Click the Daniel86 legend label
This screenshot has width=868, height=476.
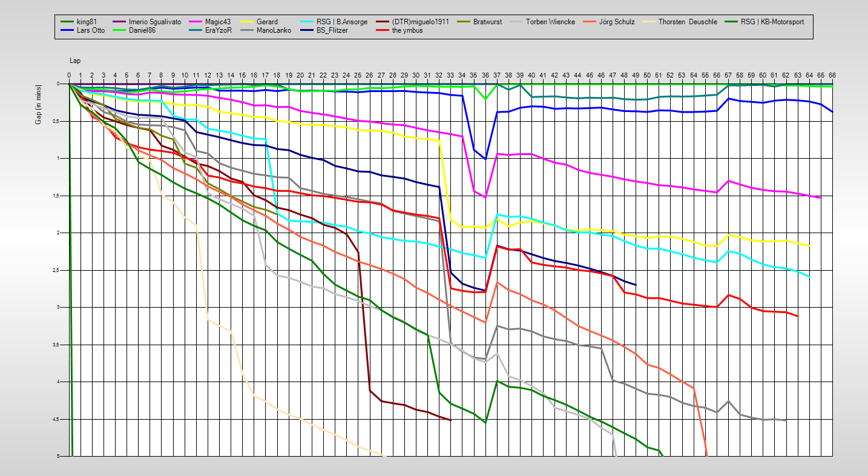tap(143, 30)
